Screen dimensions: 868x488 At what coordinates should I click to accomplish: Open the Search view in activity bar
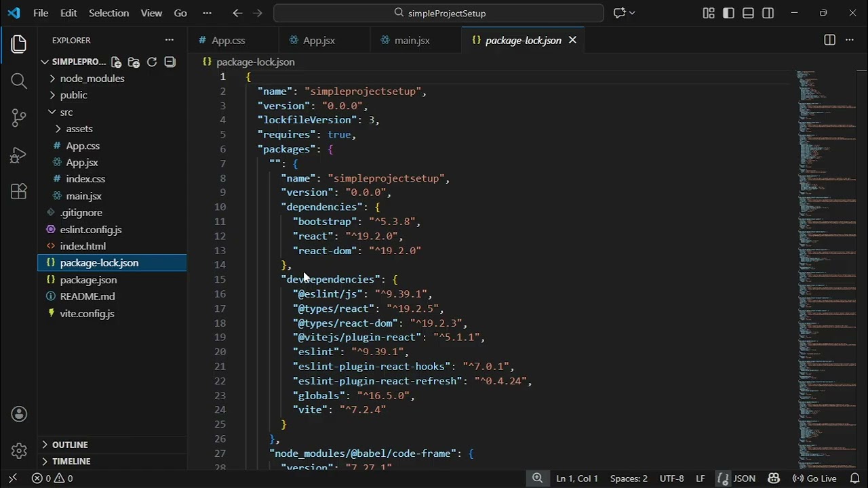click(x=19, y=81)
